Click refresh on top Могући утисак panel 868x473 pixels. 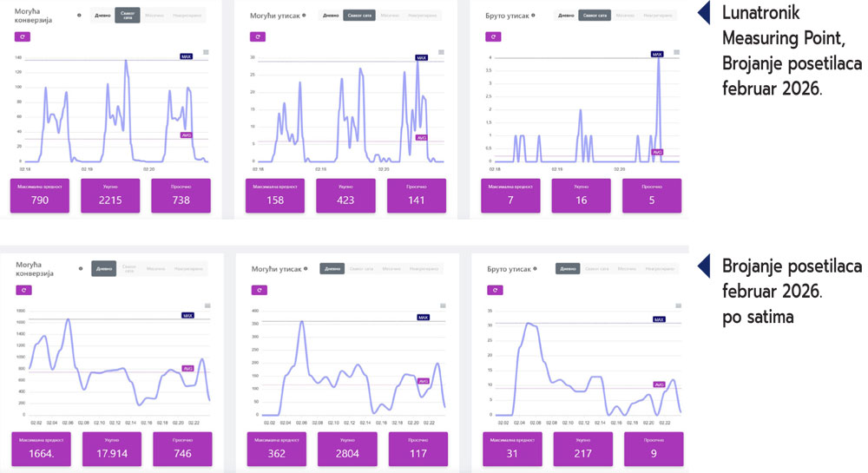click(x=258, y=36)
